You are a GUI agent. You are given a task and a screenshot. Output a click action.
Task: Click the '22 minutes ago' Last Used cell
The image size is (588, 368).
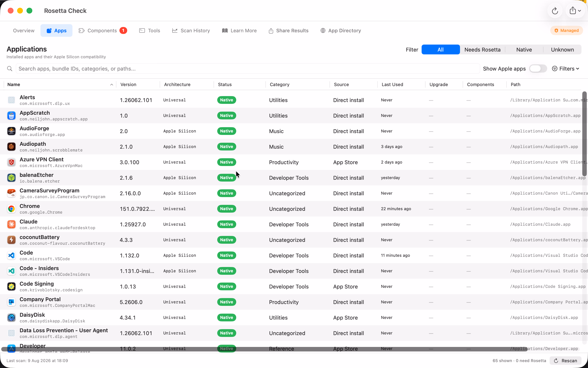[x=396, y=209]
